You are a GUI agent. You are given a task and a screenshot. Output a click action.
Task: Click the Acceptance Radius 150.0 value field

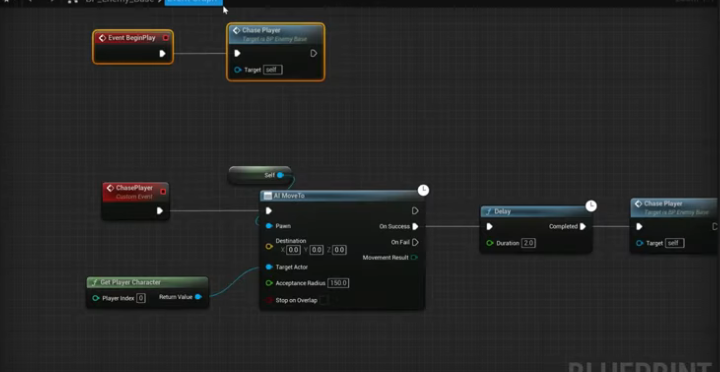coord(338,283)
